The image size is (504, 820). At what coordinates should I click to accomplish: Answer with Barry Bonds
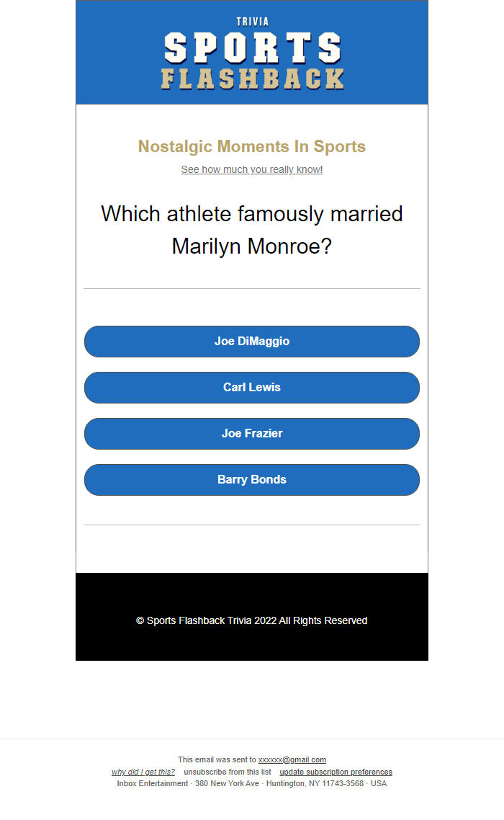252,480
